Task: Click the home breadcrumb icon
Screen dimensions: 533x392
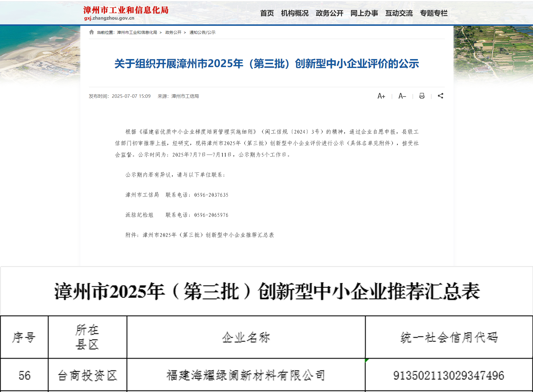Action: point(92,32)
